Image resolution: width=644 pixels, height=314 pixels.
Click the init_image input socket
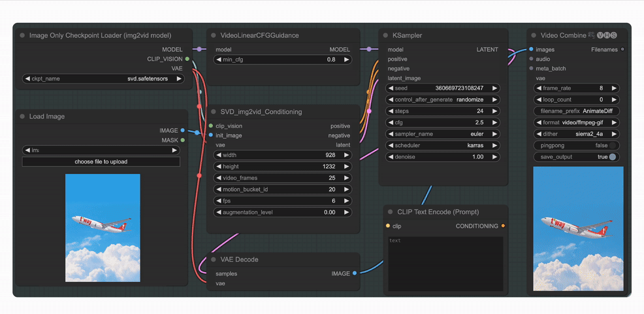pyautogui.click(x=211, y=135)
